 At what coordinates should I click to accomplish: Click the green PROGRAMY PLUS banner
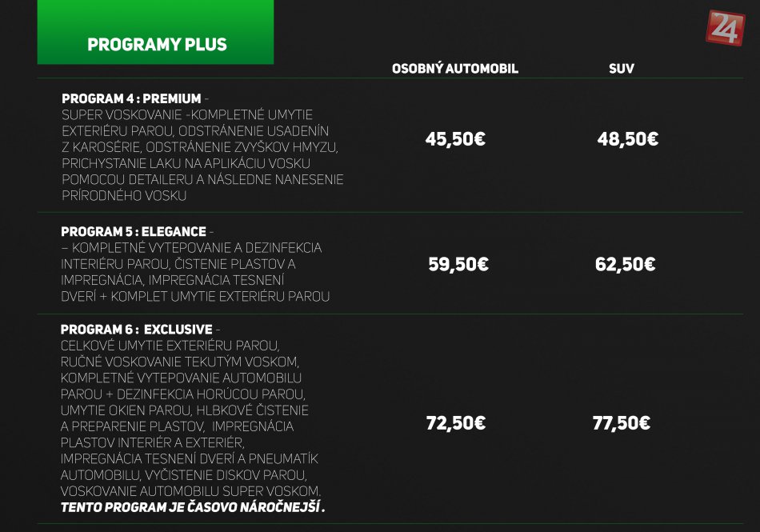pos(155,32)
